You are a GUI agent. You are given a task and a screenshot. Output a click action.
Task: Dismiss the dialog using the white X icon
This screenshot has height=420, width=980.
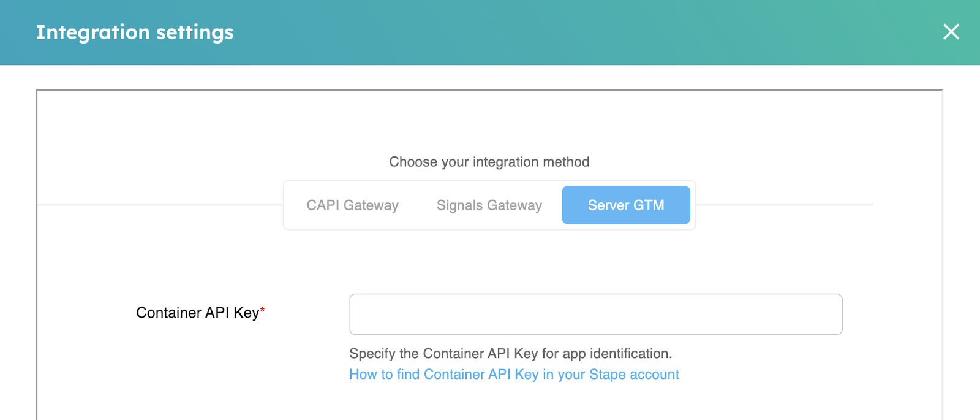coord(951,32)
